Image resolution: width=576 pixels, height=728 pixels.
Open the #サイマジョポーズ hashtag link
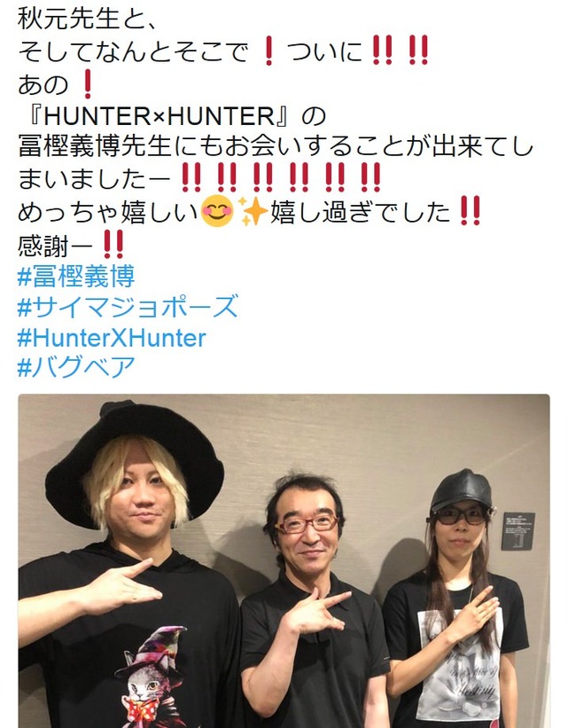pos(128,307)
